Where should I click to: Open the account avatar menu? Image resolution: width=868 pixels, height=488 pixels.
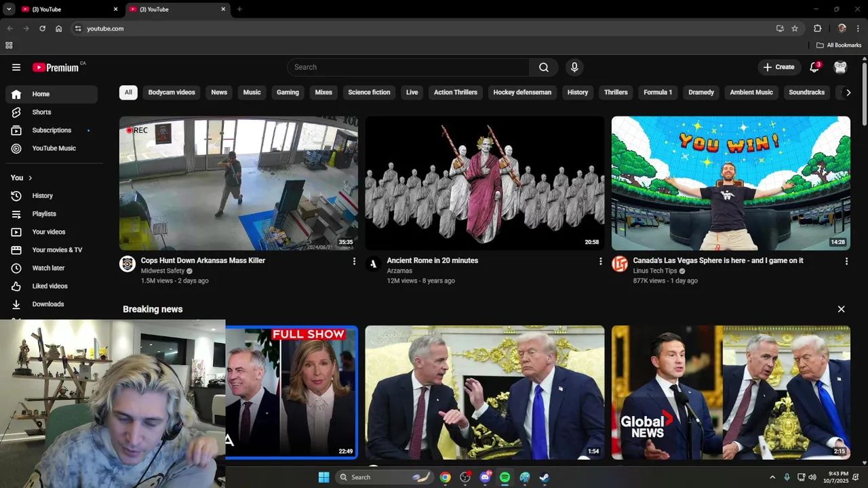click(841, 67)
